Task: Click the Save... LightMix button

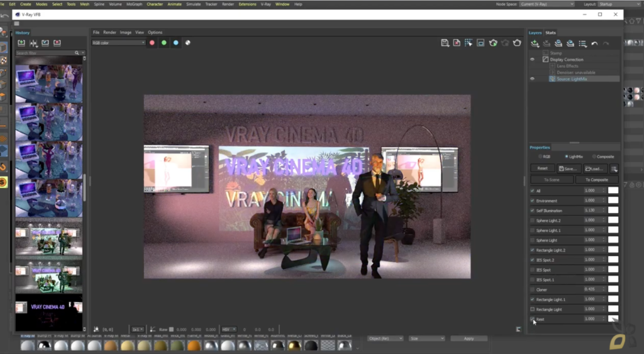Action: [568, 169]
